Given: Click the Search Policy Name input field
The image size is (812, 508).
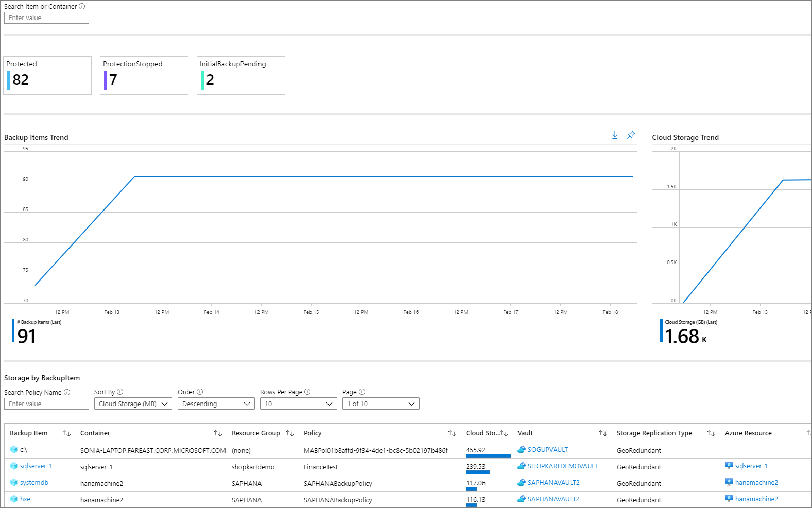Looking at the screenshot, I should coord(46,404).
